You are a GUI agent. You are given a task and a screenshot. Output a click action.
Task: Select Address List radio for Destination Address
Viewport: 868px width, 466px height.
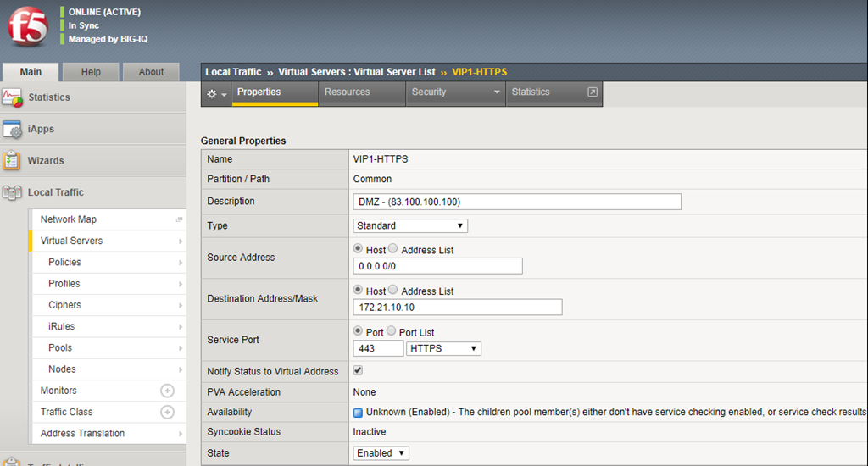(393, 290)
